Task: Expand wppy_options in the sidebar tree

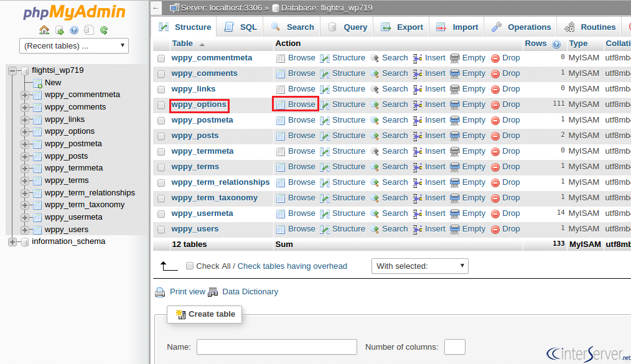Action: click(x=25, y=131)
